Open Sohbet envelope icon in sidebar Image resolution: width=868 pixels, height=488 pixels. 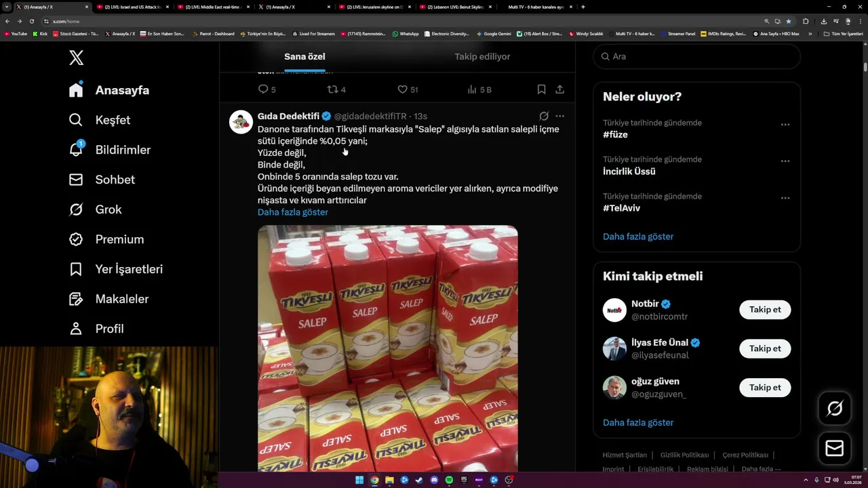point(76,180)
